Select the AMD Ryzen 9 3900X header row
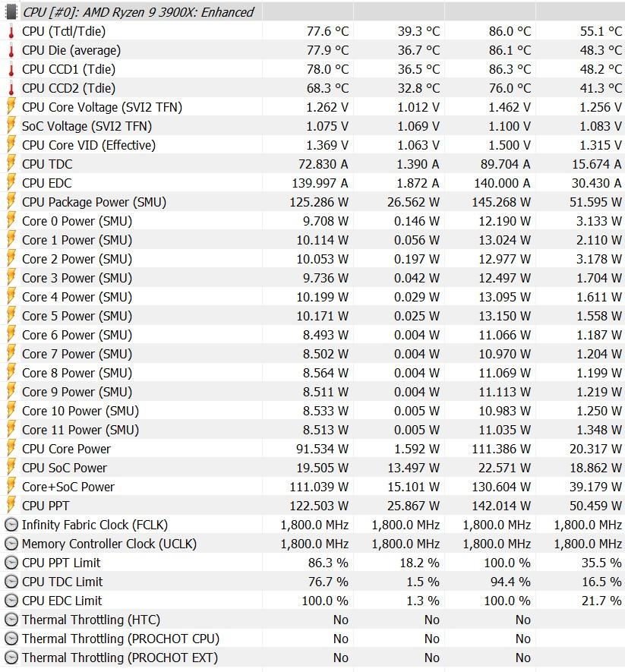The width and height of the screenshot is (625, 672). point(313,12)
